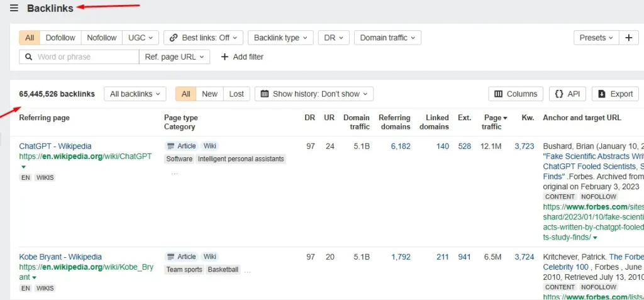This screenshot has width=644, height=300.
Task: Click the link icon on Best links filter
Action: (x=174, y=38)
